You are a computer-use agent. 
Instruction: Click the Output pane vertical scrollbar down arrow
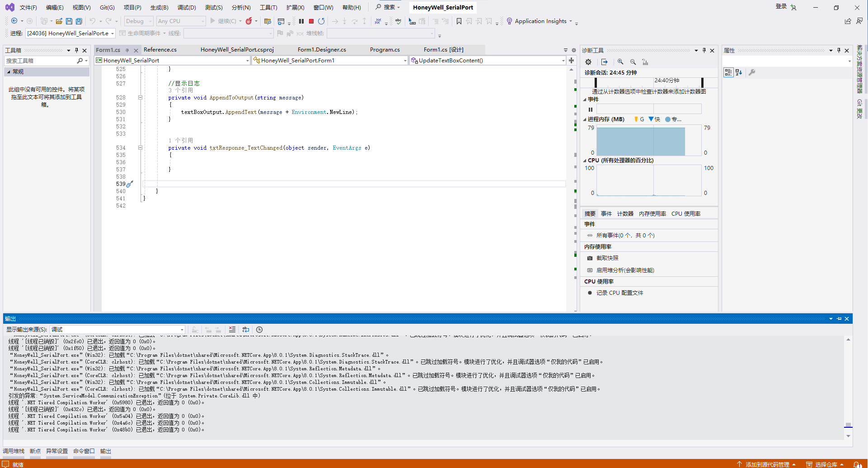point(848,436)
